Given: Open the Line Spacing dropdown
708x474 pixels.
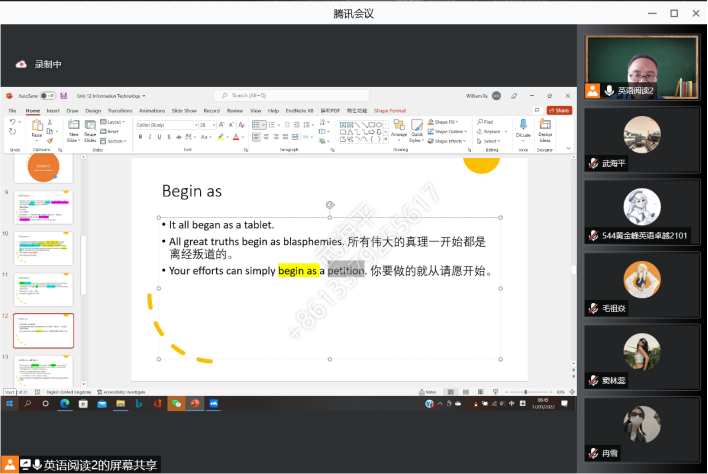Looking at the screenshot, I should pos(308,125).
